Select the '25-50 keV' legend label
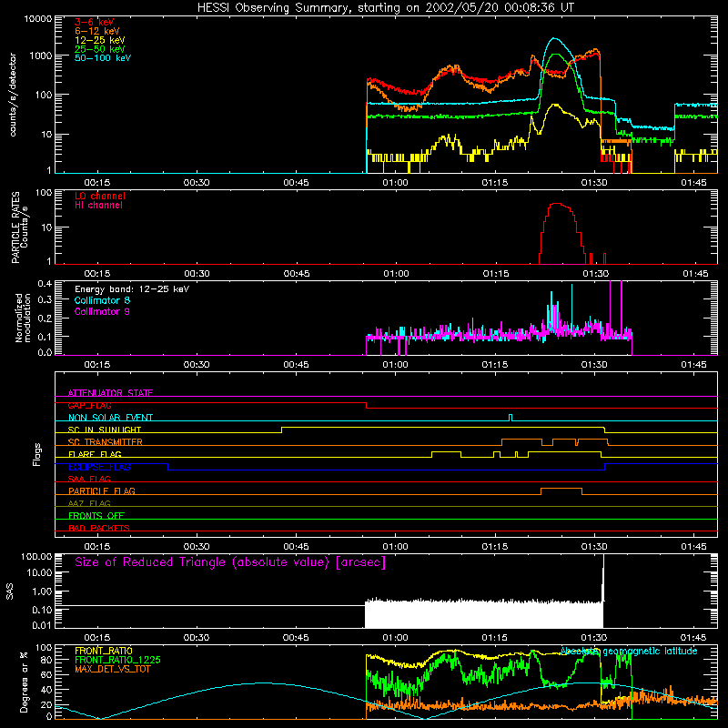 pyautogui.click(x=100, y=49)
